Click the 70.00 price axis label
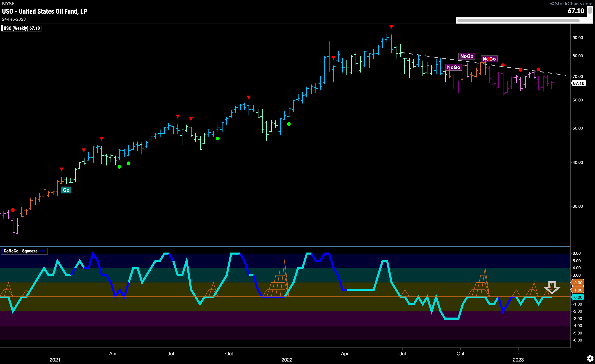595x364 pixels. click(x=578, y=77)
